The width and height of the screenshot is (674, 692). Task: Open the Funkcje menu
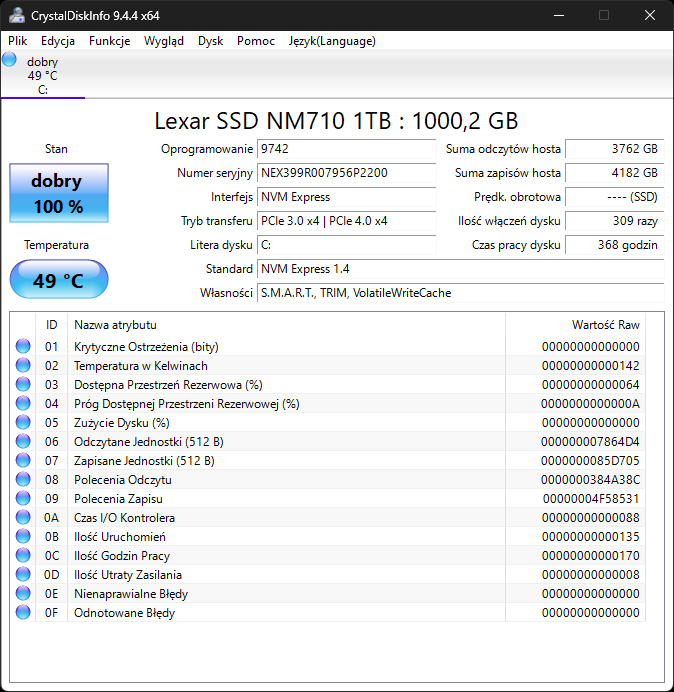point(109,41)
